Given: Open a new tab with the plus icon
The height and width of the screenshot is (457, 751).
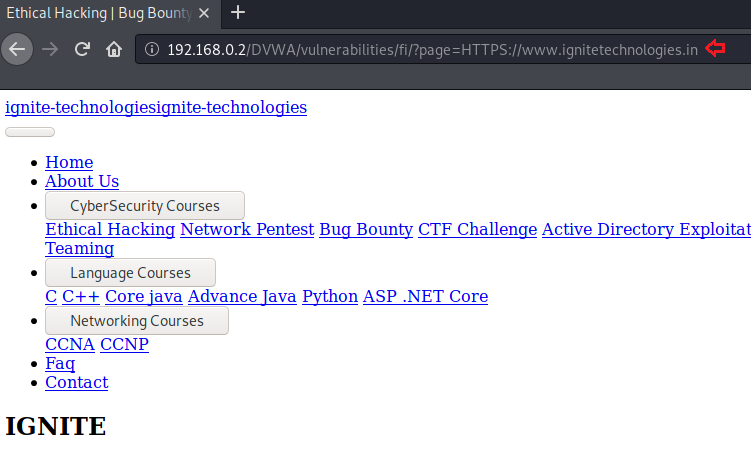Looking at the screenshot, I should point(238,13).
